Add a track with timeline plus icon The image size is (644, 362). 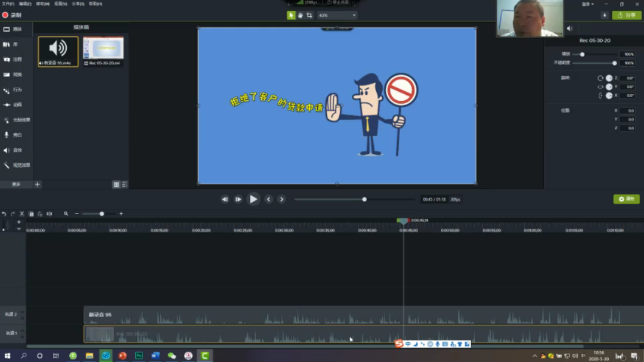click(x=19, y=222)
